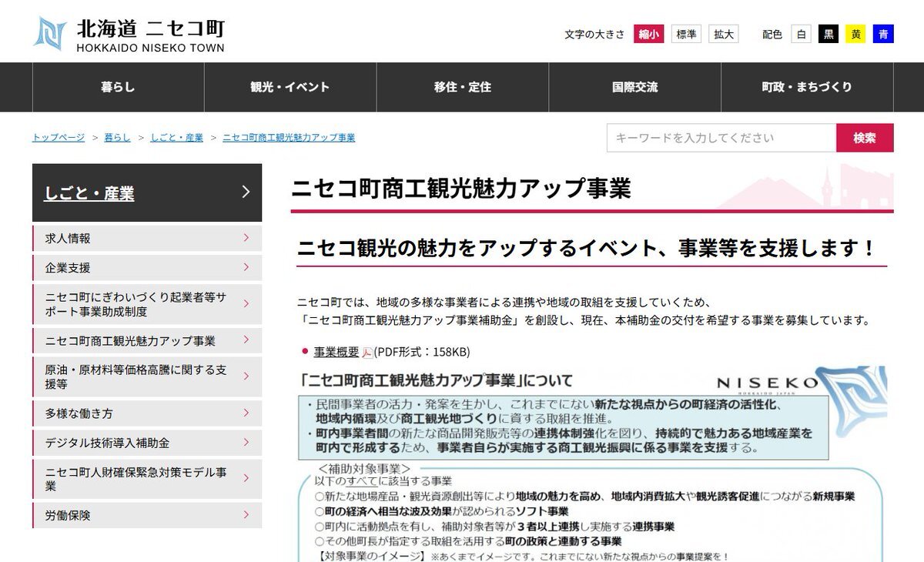
Task: Click the chevron on 労働保険 row
Action: pyautogui.click(x=246, y=514)
